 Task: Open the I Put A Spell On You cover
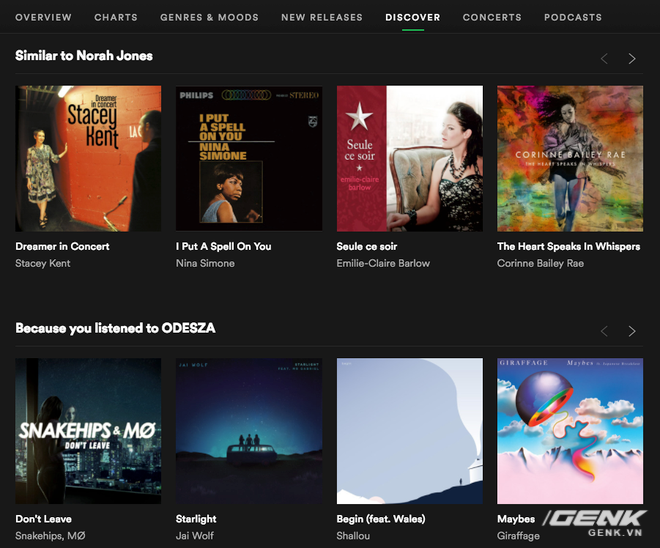[x=249, y=159]
